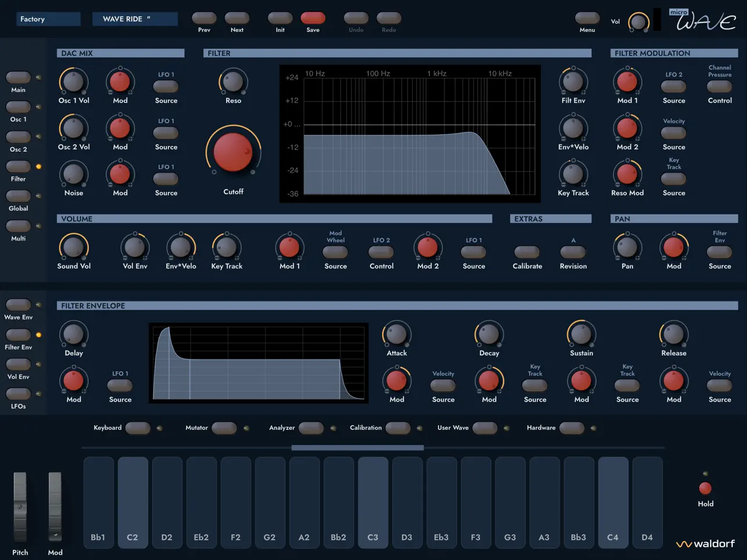The image size is (747, 560).
Task: Toggle the Keyboard panel switch
Action: click(x=138, y=428)
